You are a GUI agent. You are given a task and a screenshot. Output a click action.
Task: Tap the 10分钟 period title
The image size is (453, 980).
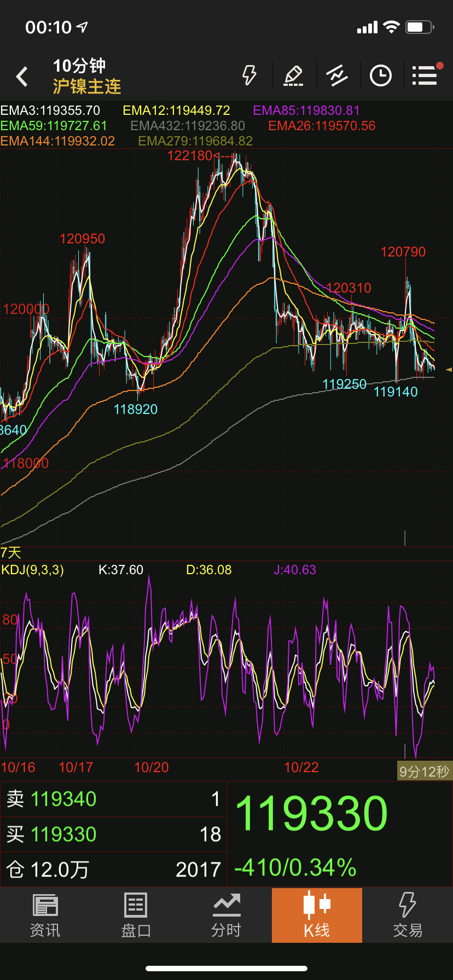[x=79, y=66]
